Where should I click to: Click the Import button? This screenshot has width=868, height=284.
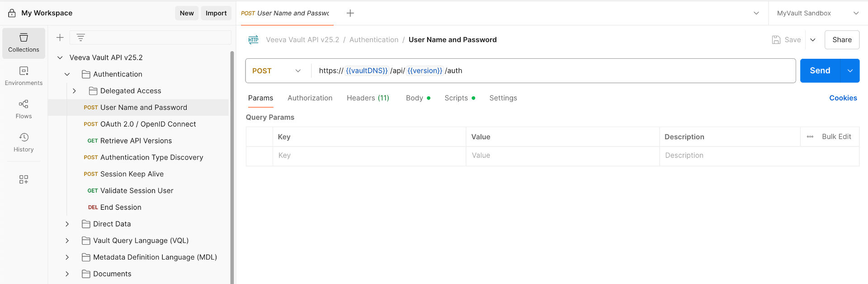[x=216, y=13]
